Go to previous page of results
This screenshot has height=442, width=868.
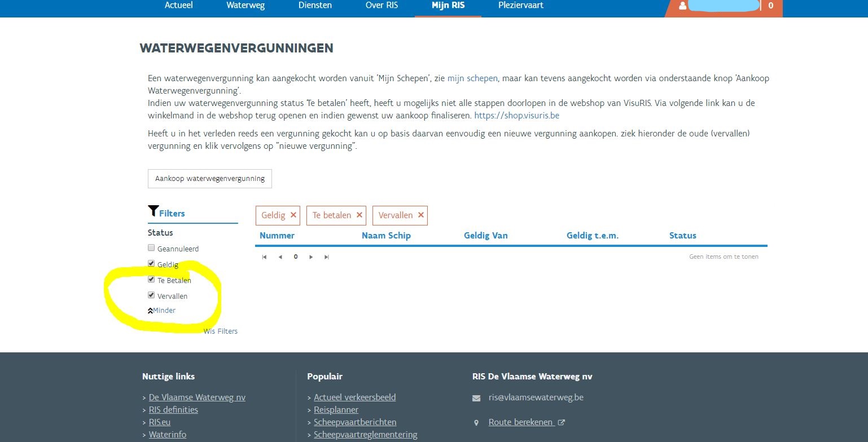coord(280,257)
